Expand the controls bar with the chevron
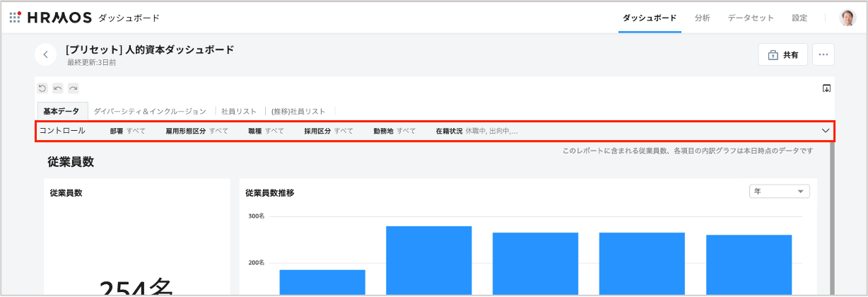 825,131
